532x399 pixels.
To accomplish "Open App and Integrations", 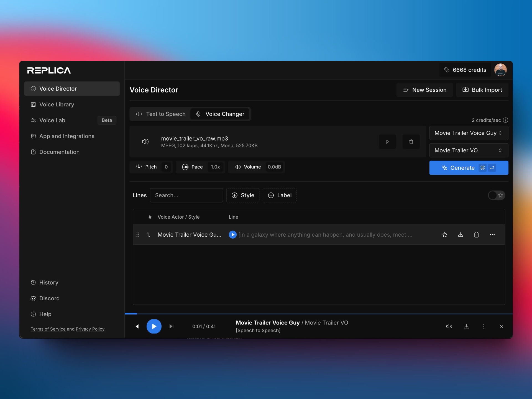I will 72,136.
